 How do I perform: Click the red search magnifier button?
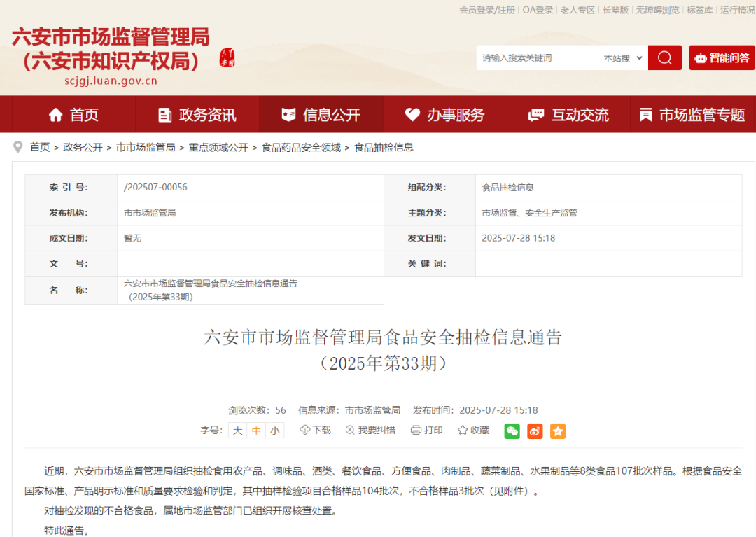[x=664, y=58]
